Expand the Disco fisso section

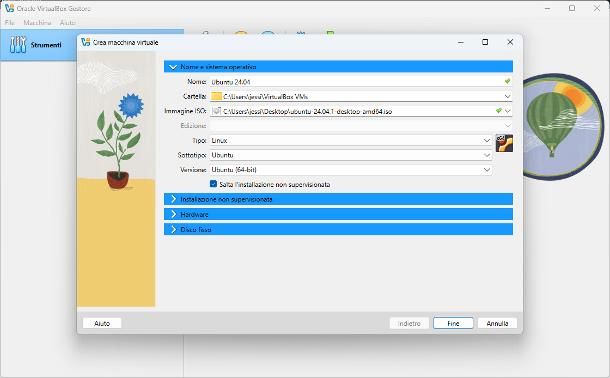(x=338, y=229)
